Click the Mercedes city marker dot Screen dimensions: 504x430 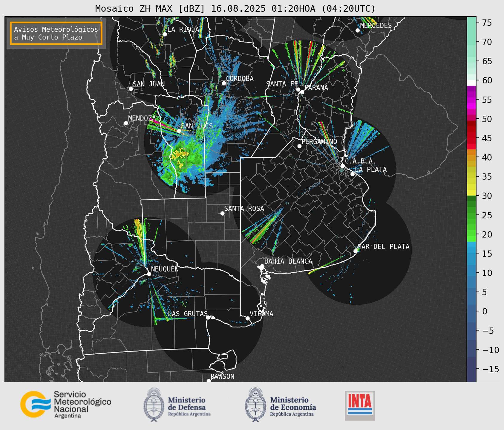(x=358, y=30)
